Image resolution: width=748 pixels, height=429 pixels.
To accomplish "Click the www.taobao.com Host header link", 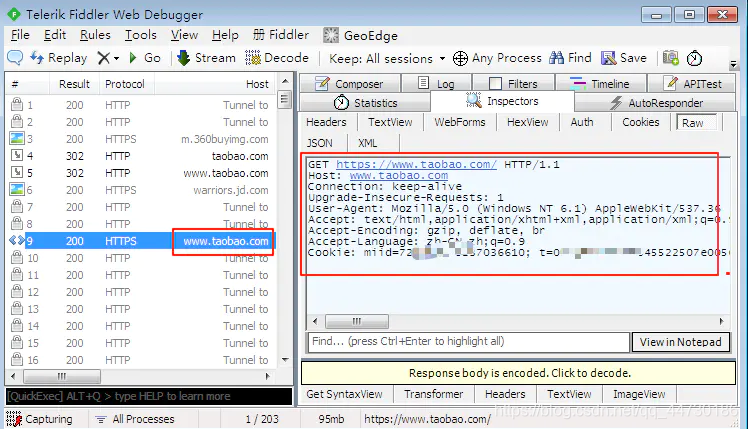I will 399,176.
